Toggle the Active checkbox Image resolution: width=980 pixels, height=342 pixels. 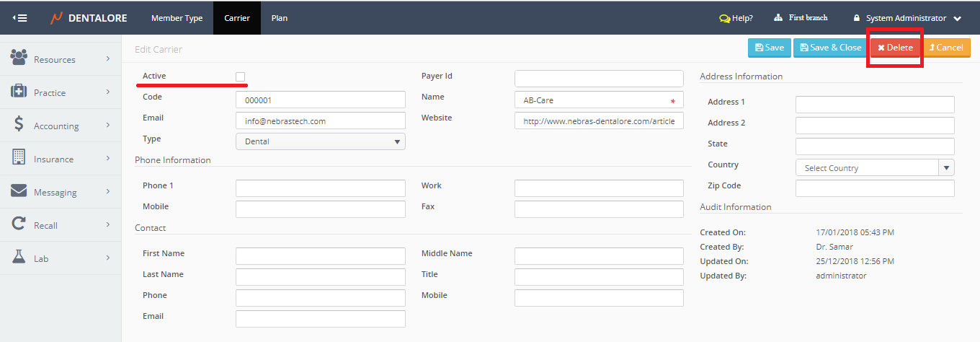click(241, 76)
